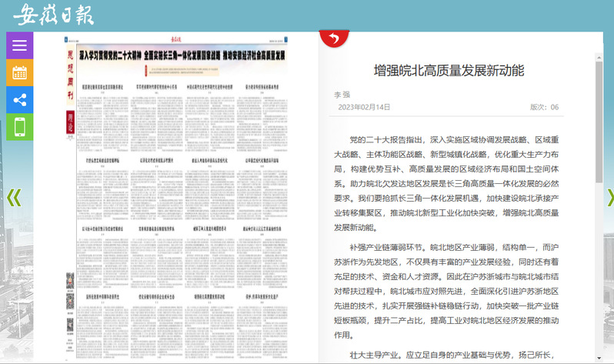This screenshot has height=364, width=614.
Task: Open the orange calendar date picker
Action: click(19, 73)
